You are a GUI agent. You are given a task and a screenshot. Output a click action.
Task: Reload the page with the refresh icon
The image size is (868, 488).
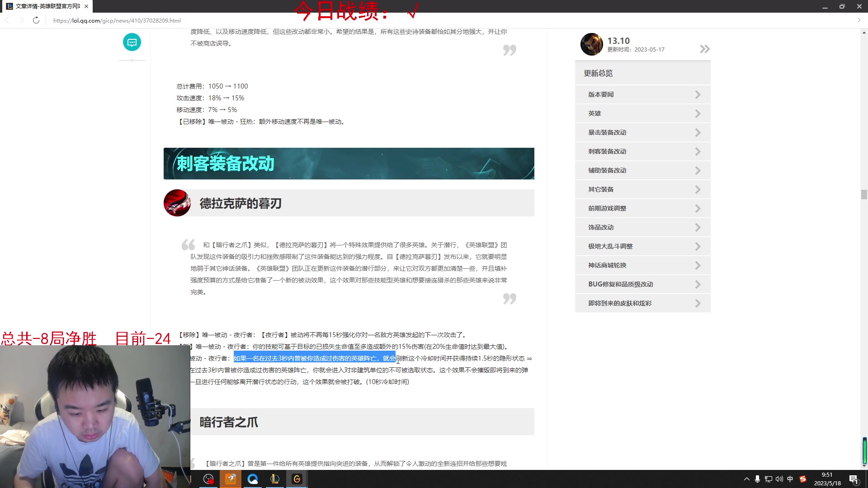36,20
